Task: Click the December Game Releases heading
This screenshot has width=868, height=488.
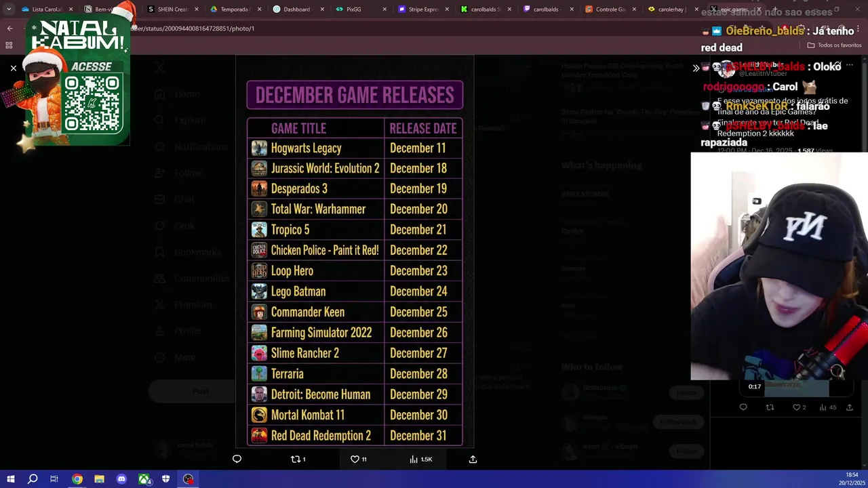Action: tap(355, 95)
